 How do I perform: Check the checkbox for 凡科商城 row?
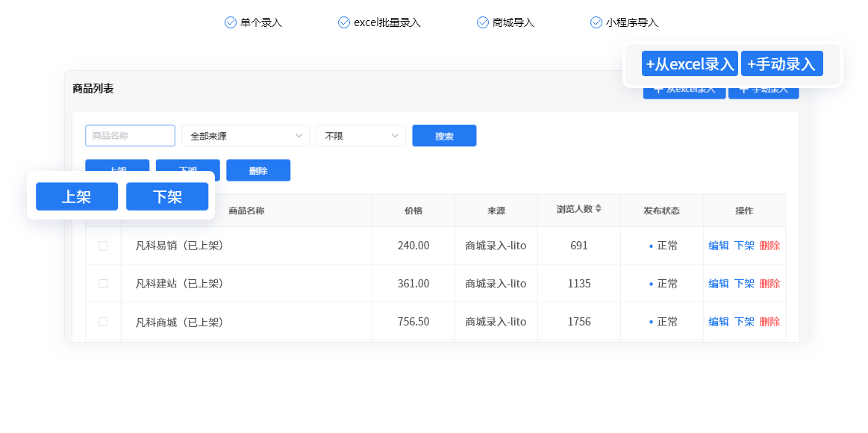click(x=104, y=321)
